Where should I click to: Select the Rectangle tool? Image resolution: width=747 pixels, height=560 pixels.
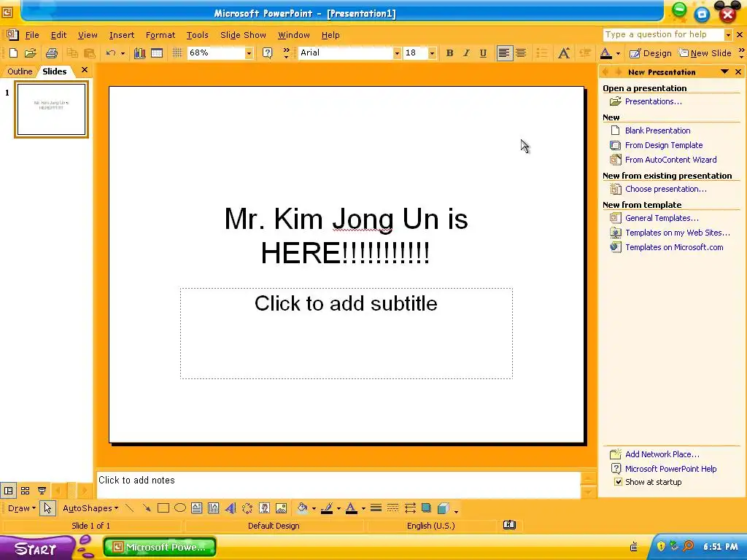[163, 508]
